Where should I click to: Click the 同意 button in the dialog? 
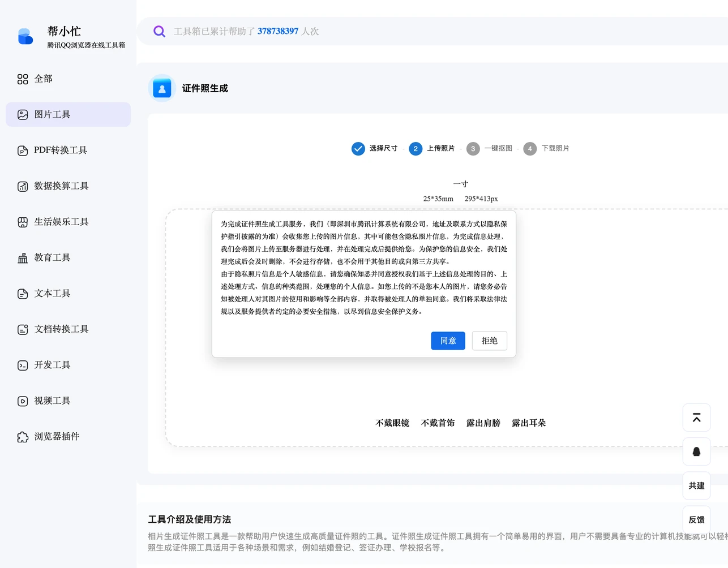coord(448,341)
